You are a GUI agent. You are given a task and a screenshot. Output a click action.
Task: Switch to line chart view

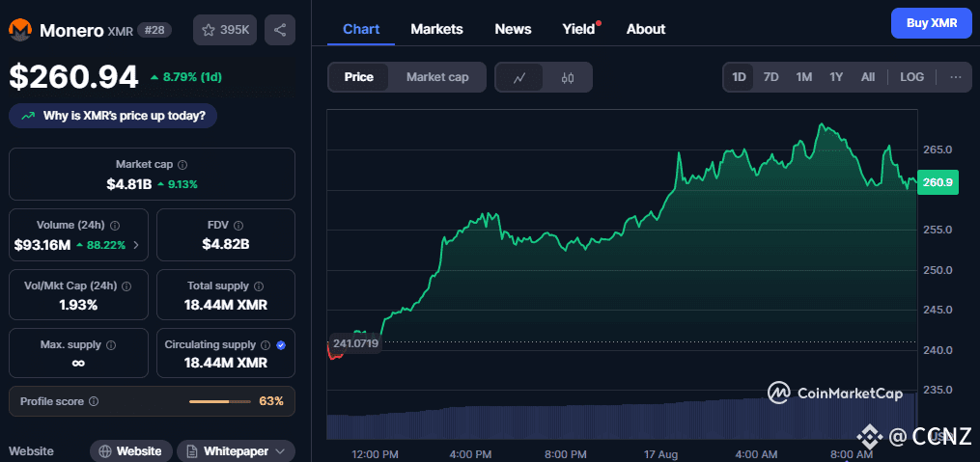tap(519, 77)
